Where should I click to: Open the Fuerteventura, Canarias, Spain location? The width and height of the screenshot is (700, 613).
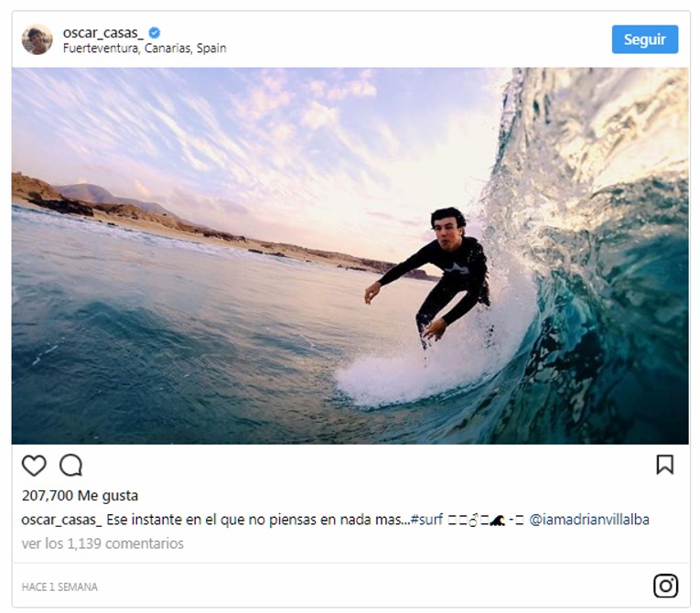[x=145, y=48]
